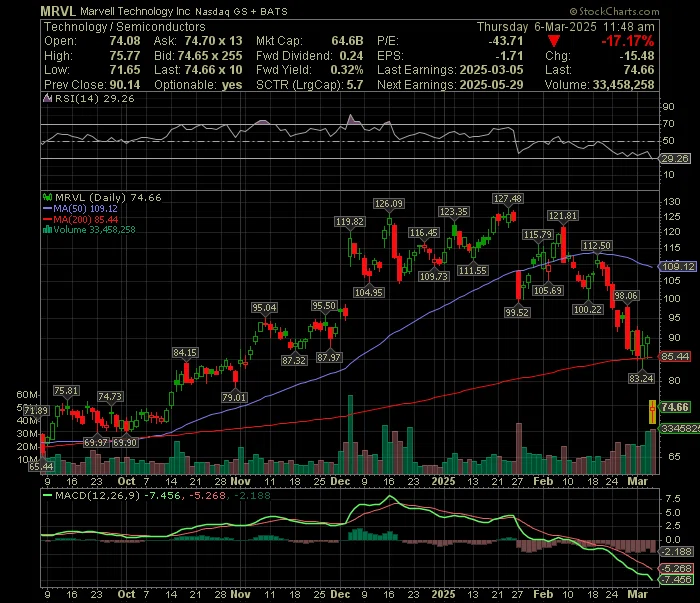Click the MA(200) 85.44 legend entry

pos(80,219)
